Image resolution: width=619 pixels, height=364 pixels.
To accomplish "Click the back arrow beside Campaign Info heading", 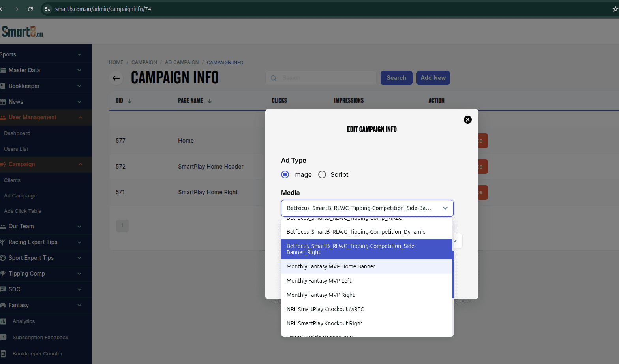I will 116,78.
